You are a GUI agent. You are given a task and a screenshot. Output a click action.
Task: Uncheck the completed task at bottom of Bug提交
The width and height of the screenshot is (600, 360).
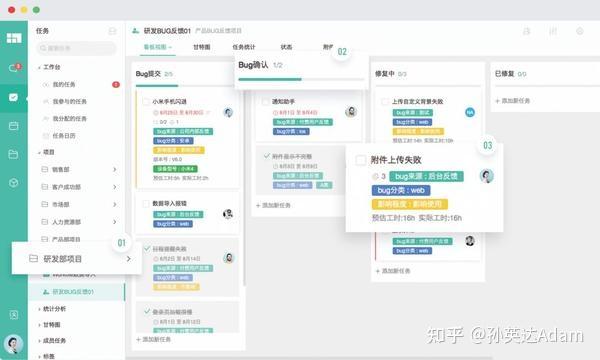147,311
